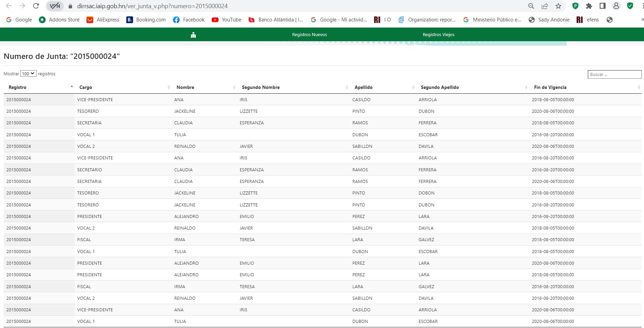Sort by Fin de Vigencia column header
644x328 pixels.
coord(585,87)
